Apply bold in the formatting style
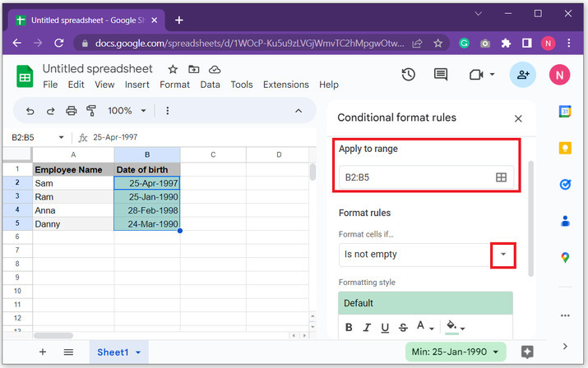This screenshot has height=368, width=588. [x=349, y=328]
